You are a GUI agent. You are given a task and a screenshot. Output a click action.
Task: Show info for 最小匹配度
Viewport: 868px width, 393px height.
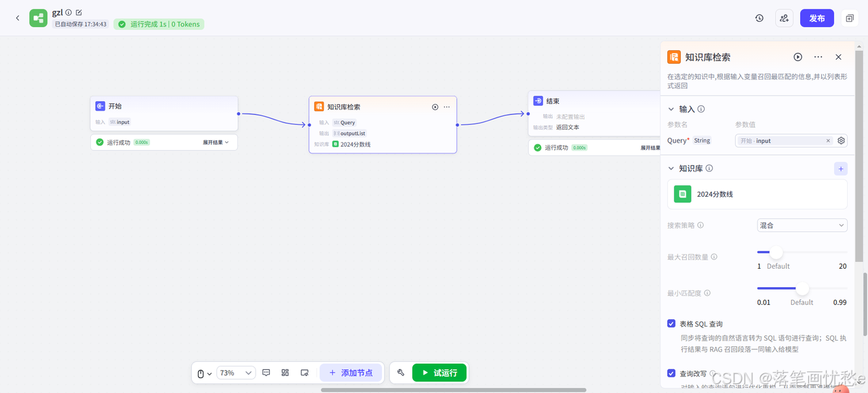tap(707, 293)
